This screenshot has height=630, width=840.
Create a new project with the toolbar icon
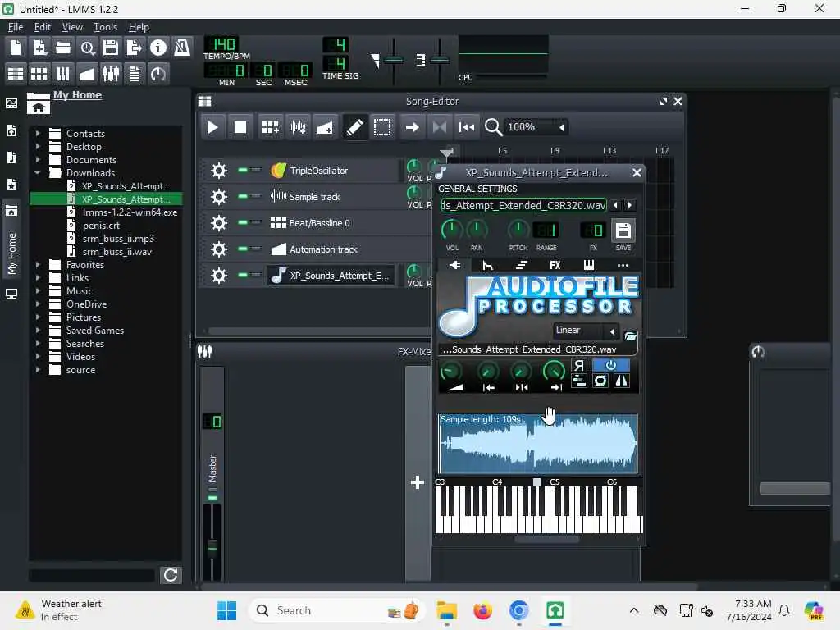16,48
